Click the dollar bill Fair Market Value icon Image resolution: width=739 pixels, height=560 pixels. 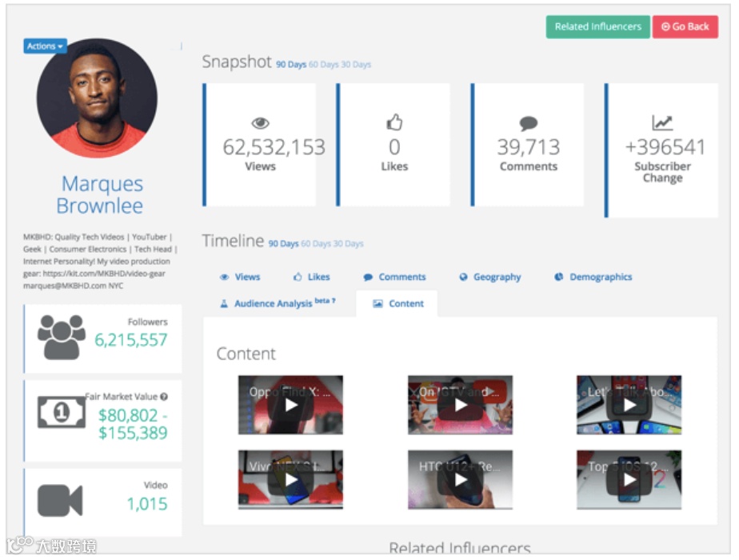[62, 412]
